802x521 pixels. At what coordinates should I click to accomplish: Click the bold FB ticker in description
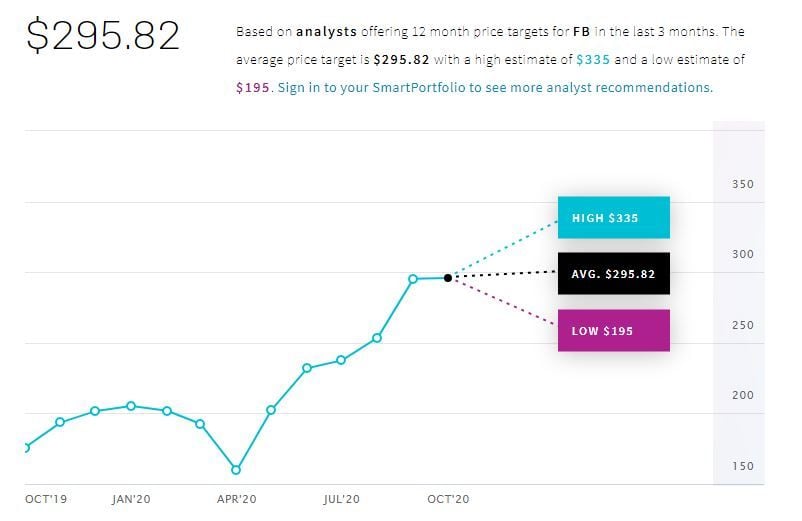tap(580, 32)
